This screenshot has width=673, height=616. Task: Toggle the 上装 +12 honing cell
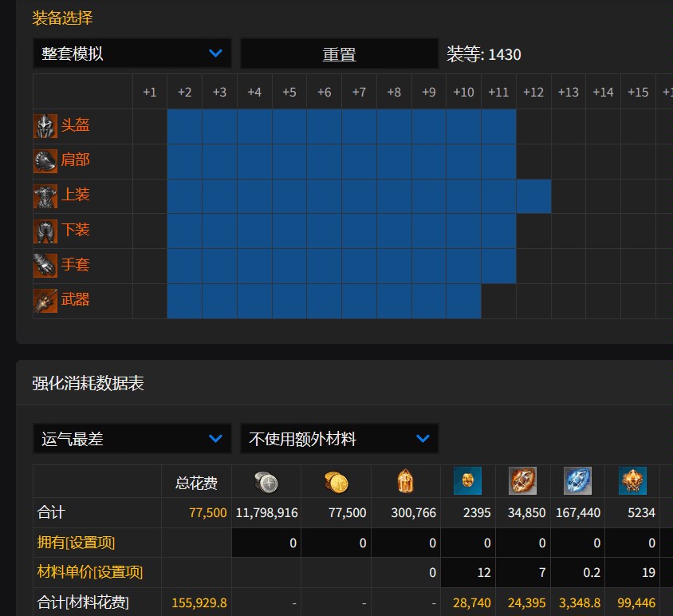click(x=533, y=195)
